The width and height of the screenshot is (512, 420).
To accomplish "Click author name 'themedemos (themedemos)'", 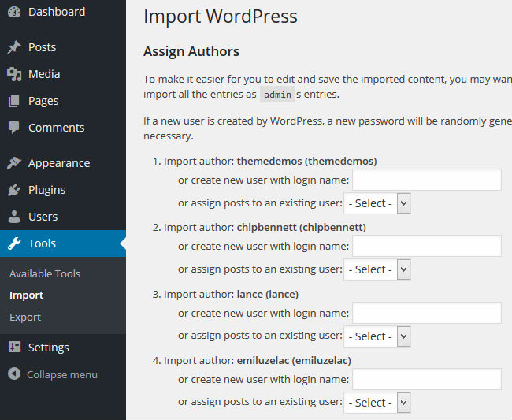I will click(x=307, y=161).
